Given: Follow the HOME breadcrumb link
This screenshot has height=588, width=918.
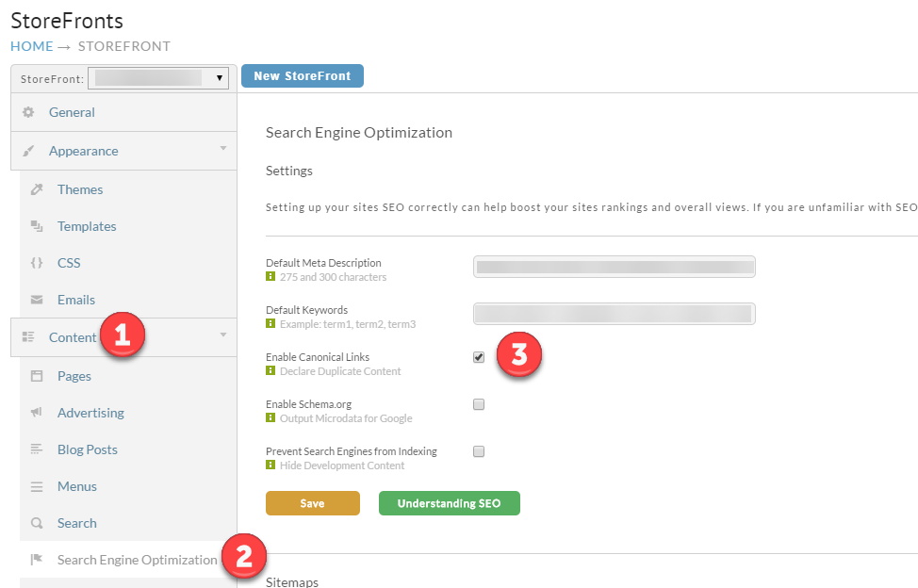Looking at the screenshot, I should (32, 46).
